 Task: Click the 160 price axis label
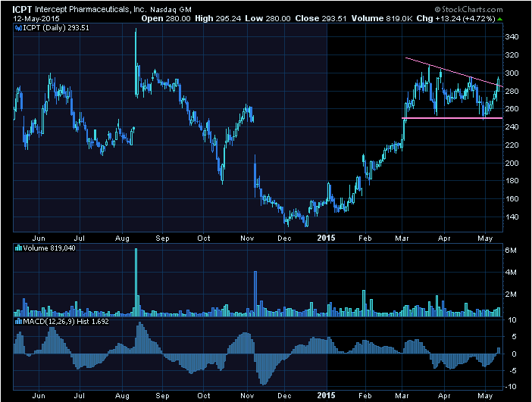pos(512,198)
